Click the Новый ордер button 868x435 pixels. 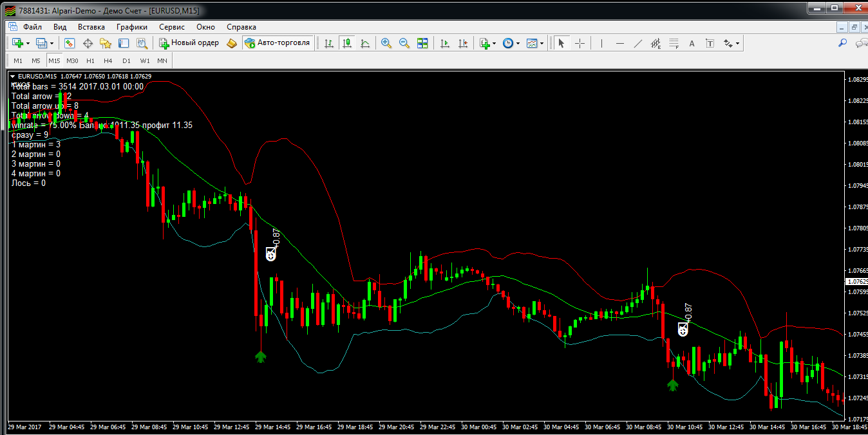click(189, 43)
